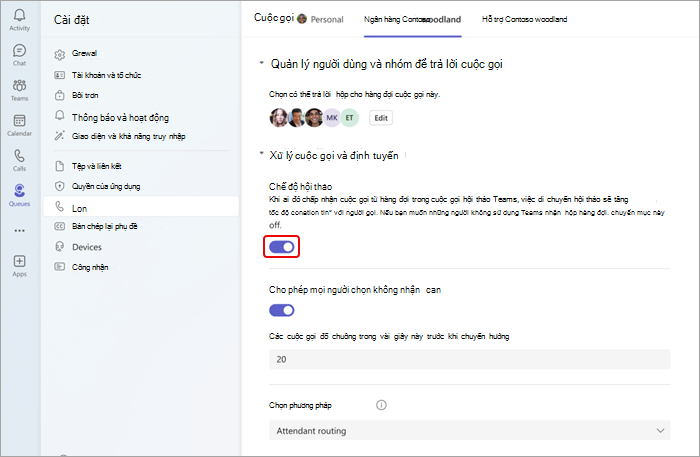Click the wand icon beside Giao diện và khả năng truy nhập

pos(59,136)
